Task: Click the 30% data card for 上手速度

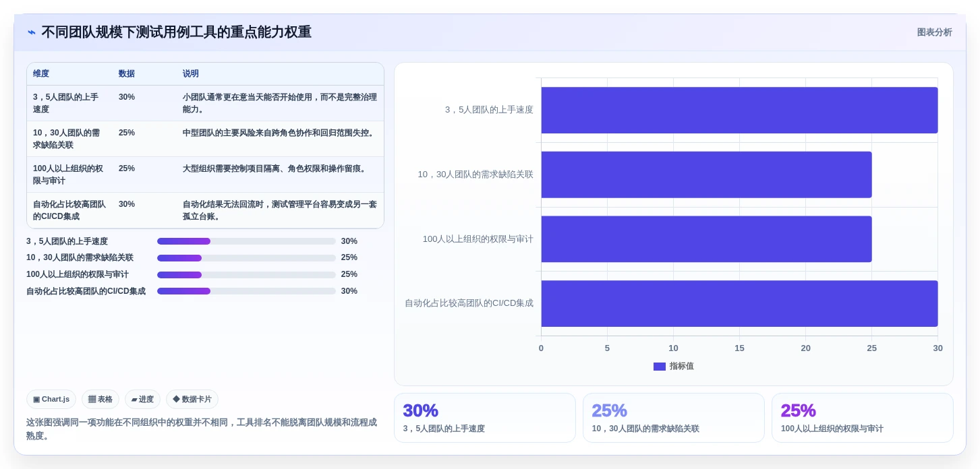Action: pos(484,418)
